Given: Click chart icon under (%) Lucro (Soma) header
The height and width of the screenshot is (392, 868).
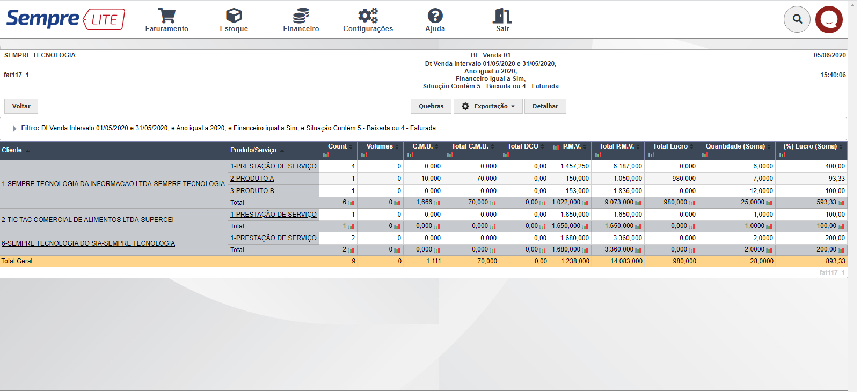Looking at the screenshot, I should tap(782, 155).
